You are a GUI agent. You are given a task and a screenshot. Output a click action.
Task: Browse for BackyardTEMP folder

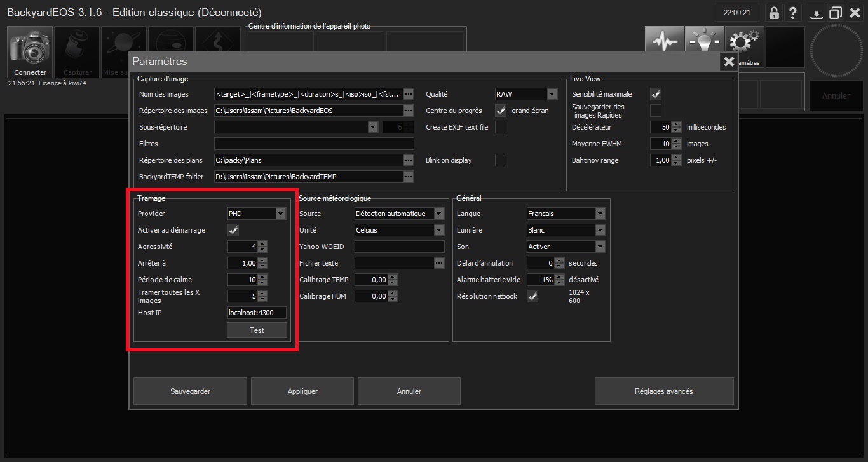coord(409,177)
